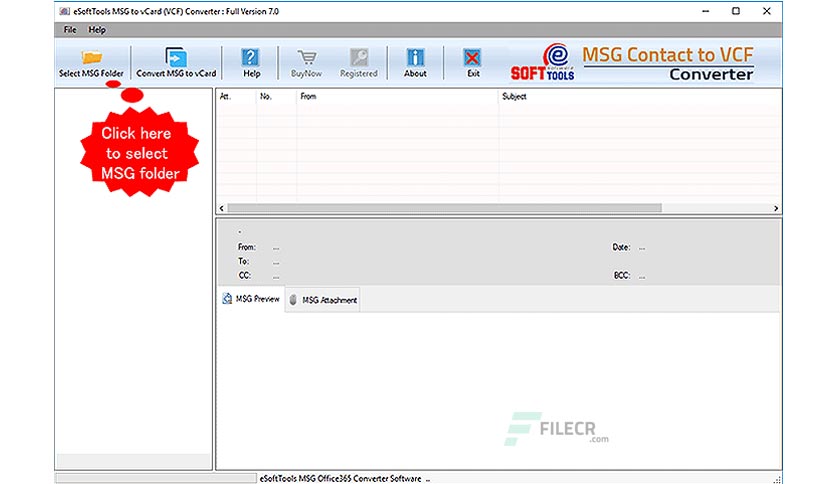Maximize the converter window
This screenshot has width=836, height=484.
pyautogui.click(x=736, y=11)
